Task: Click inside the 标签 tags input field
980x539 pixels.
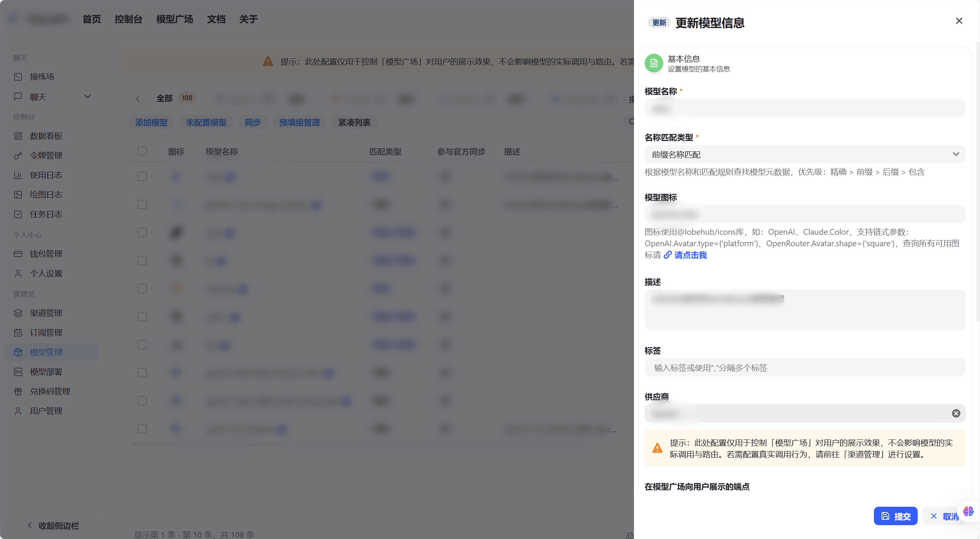Action: pyautogui.click(x=804, y=368)
